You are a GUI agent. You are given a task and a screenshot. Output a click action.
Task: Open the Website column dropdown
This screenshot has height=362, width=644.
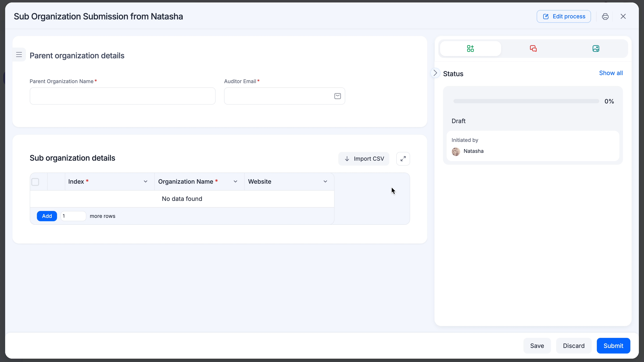click(x=325, y=182)
